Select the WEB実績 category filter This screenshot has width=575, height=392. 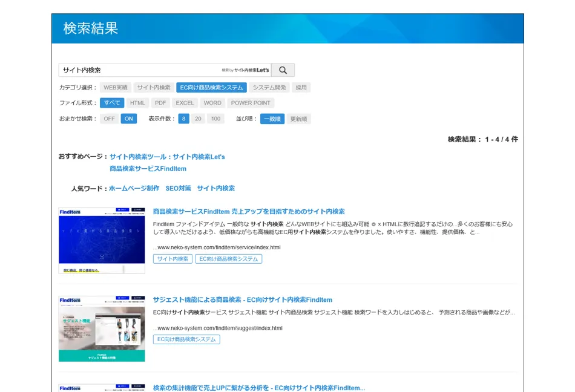click(116, 88)
